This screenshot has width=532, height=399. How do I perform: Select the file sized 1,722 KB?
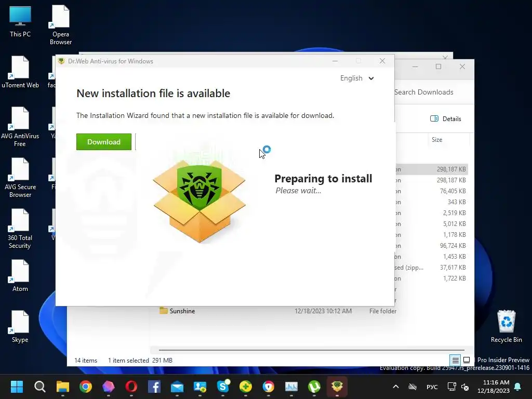(x=432, y=278)
